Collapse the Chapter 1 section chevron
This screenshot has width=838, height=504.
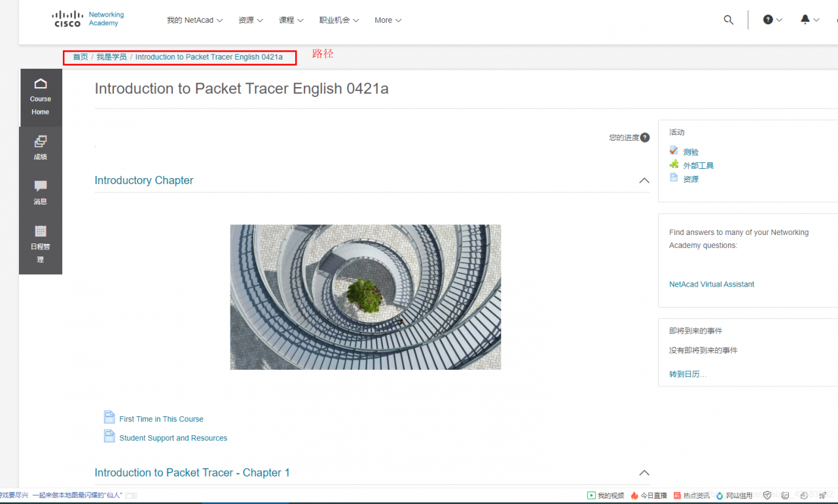[644, 473]
